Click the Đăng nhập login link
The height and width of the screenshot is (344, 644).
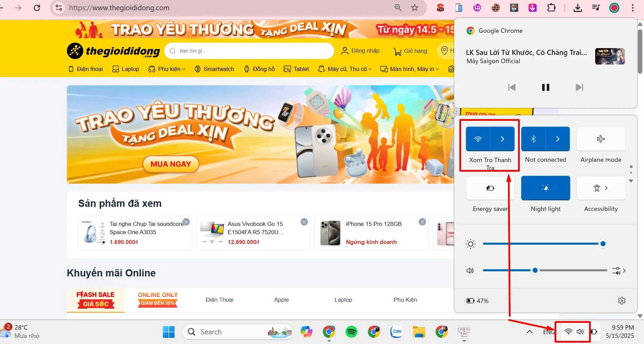(360, 51)
